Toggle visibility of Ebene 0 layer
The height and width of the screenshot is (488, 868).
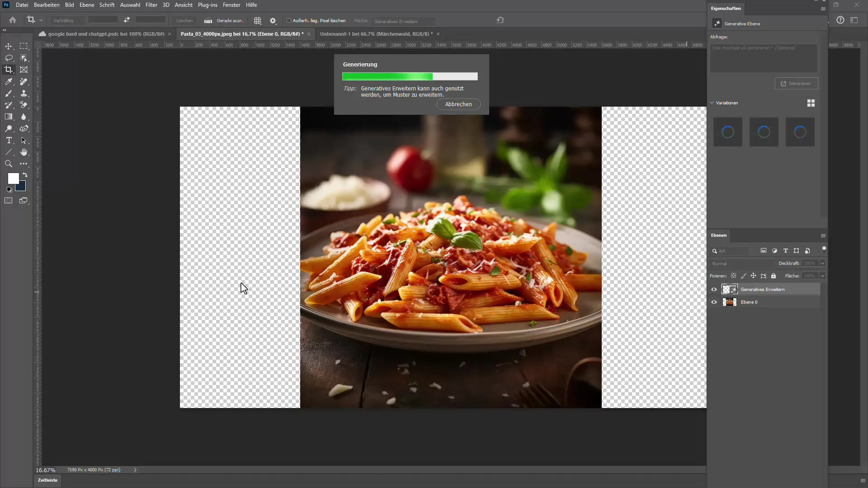714,301
